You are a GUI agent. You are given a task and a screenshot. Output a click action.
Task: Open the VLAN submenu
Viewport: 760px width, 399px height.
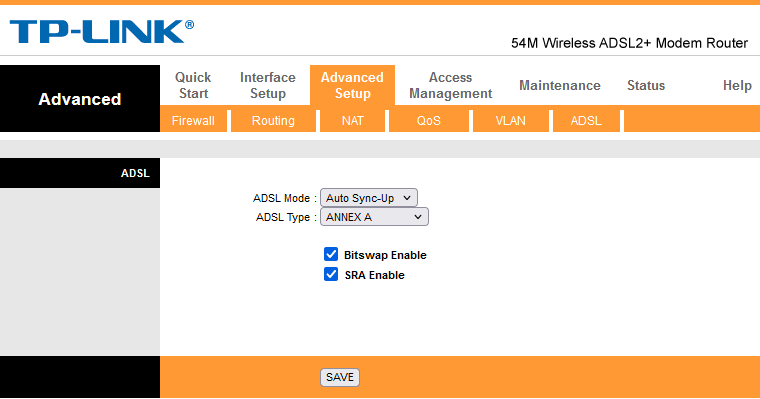pyautogui.click(x=510, y=121)
